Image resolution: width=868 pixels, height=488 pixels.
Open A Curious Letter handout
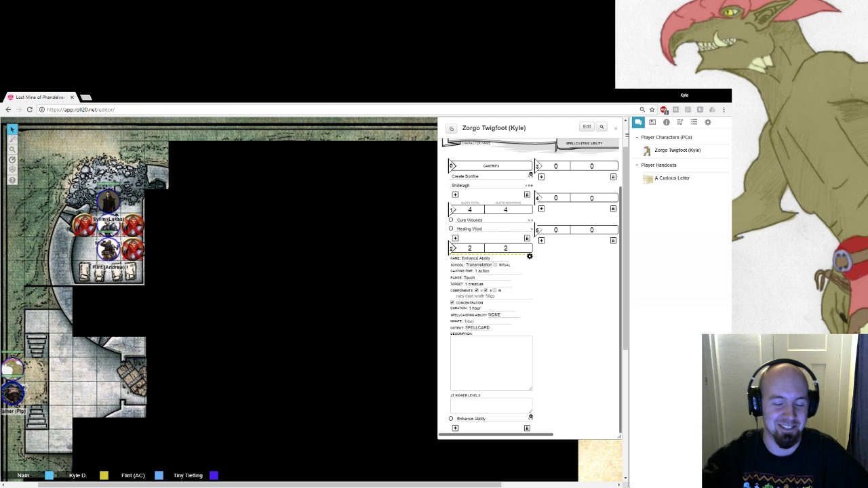[x=672, y=178]
